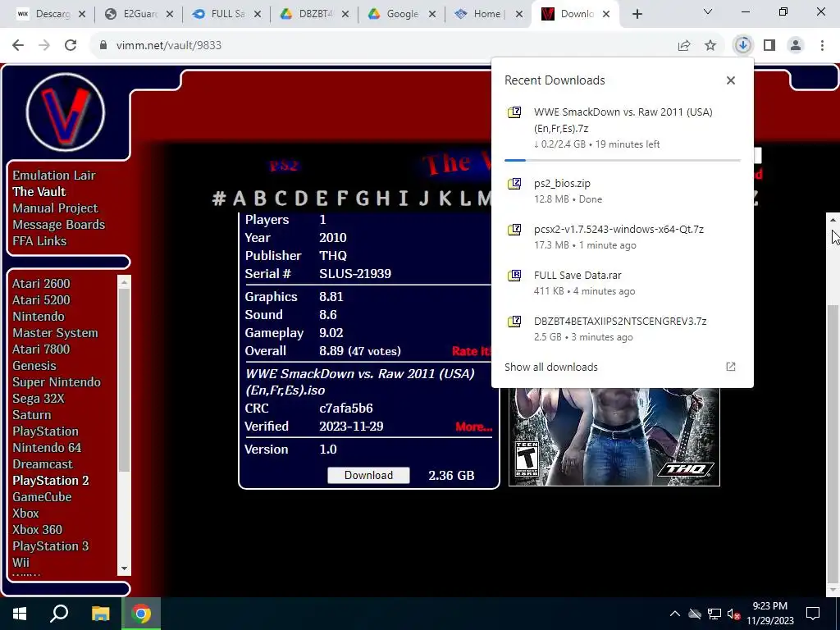The height and width of the screenshot is (630, 840).
Task: Open the Message Boards link
Action: tap(59, 225)
